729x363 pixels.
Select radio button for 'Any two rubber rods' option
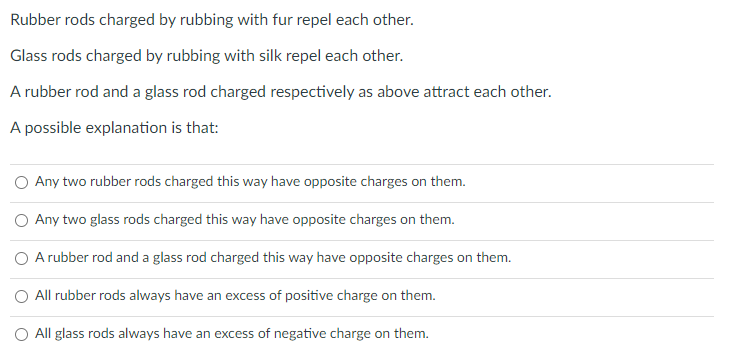point(21,183)
